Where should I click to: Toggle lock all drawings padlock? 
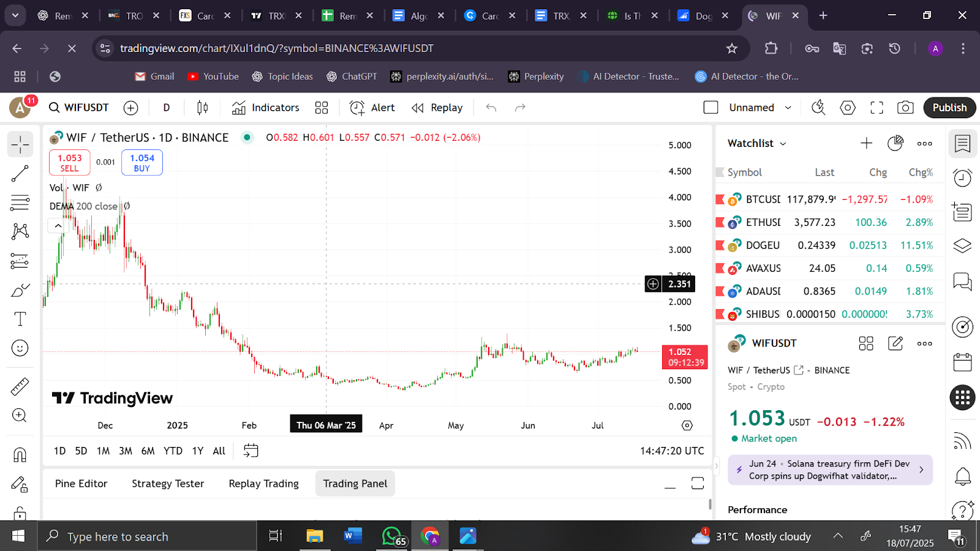pyautogui.click(x=20, y=513)
